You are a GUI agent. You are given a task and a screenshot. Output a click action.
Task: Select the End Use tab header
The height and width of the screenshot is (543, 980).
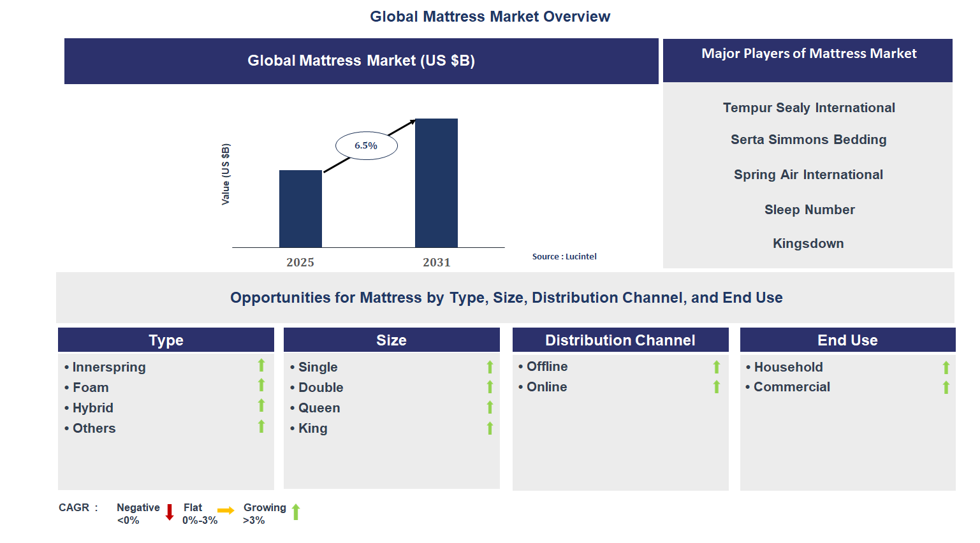coord(847,340)
